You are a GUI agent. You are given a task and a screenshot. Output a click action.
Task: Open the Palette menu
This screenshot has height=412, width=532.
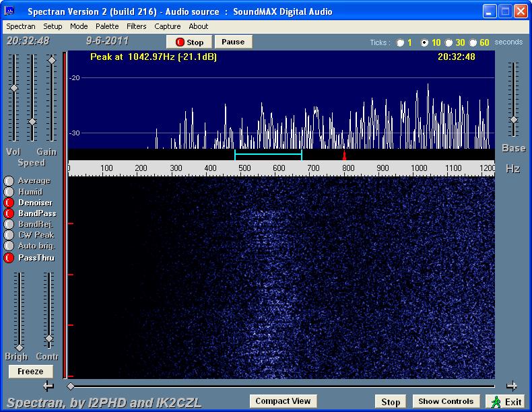tap(107, 26)
